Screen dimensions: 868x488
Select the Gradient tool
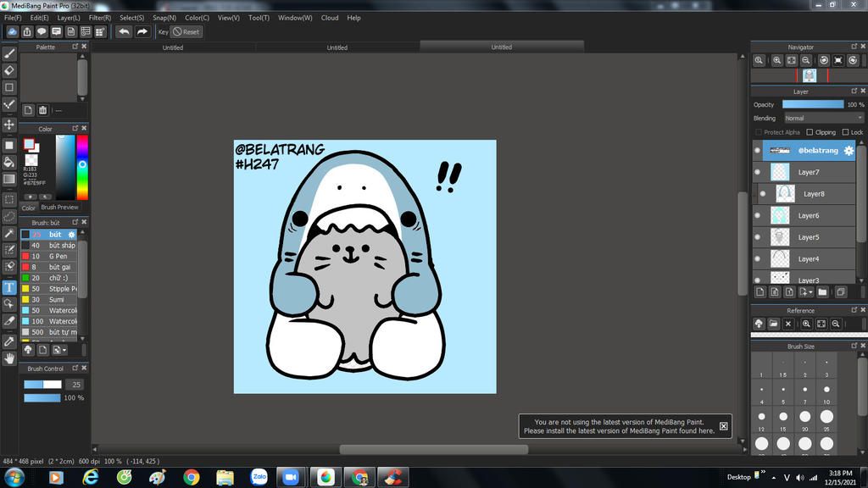click(x=8, y=179)
